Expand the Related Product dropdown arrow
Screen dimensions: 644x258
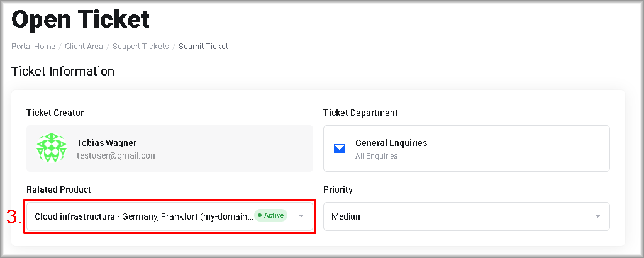301,216
